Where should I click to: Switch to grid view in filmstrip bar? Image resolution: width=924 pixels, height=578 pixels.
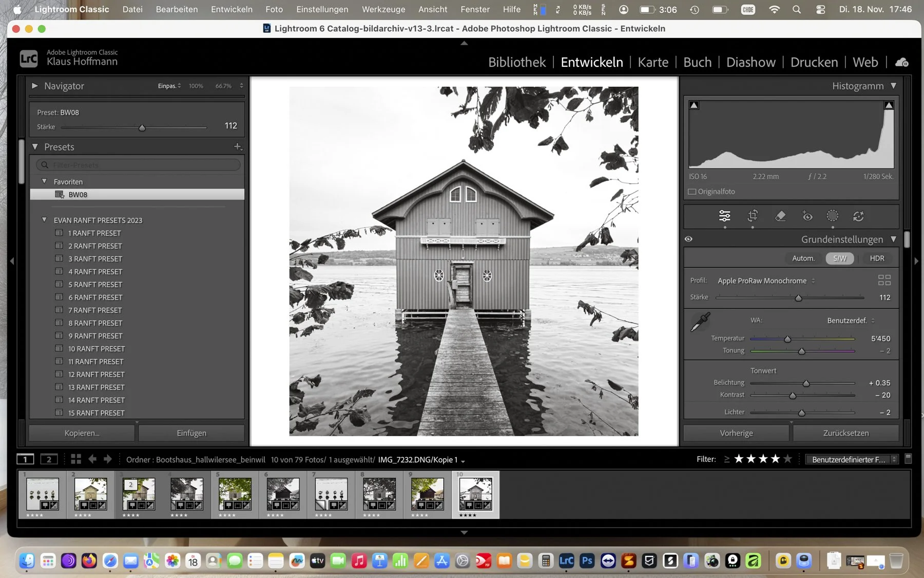click(x=76, y=459)
